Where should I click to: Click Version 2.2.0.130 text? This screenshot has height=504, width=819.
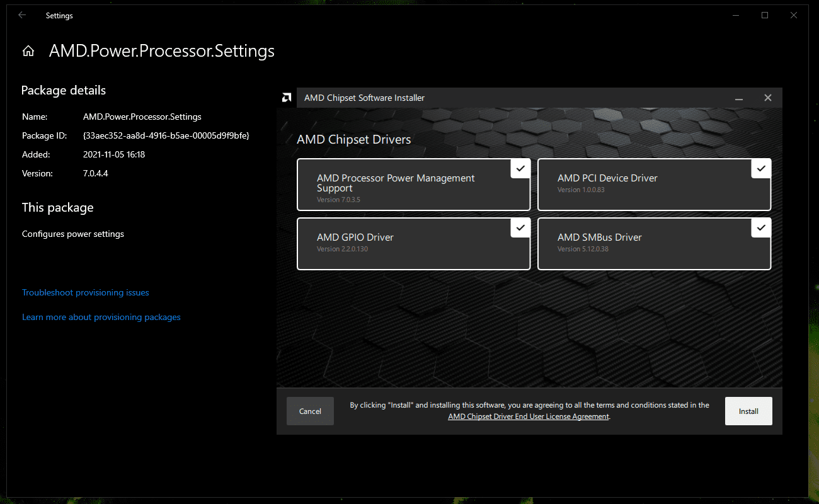click(342, 249)
